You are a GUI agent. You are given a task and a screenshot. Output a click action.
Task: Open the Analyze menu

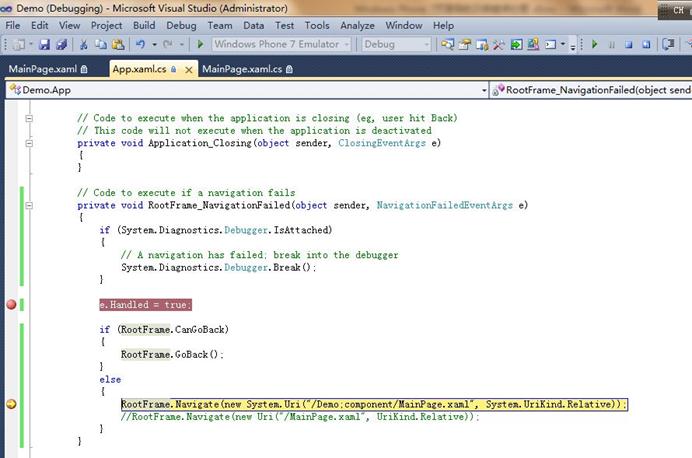point(357,25)
